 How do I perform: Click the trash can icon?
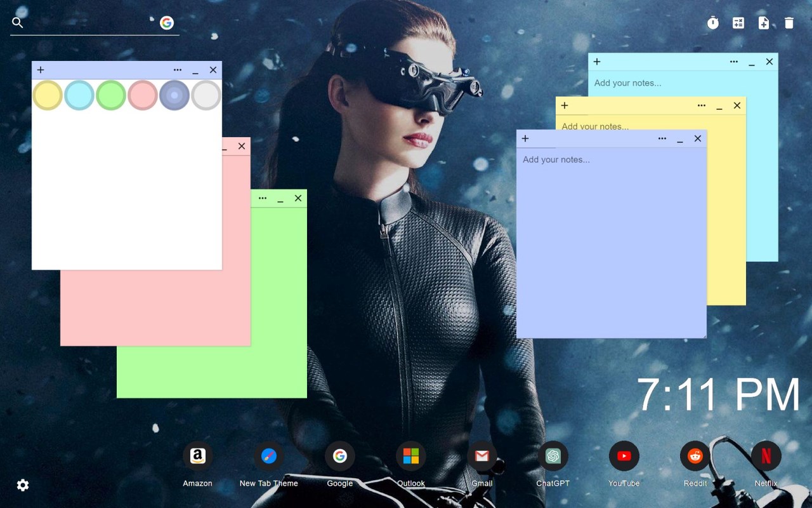(789, 23)
